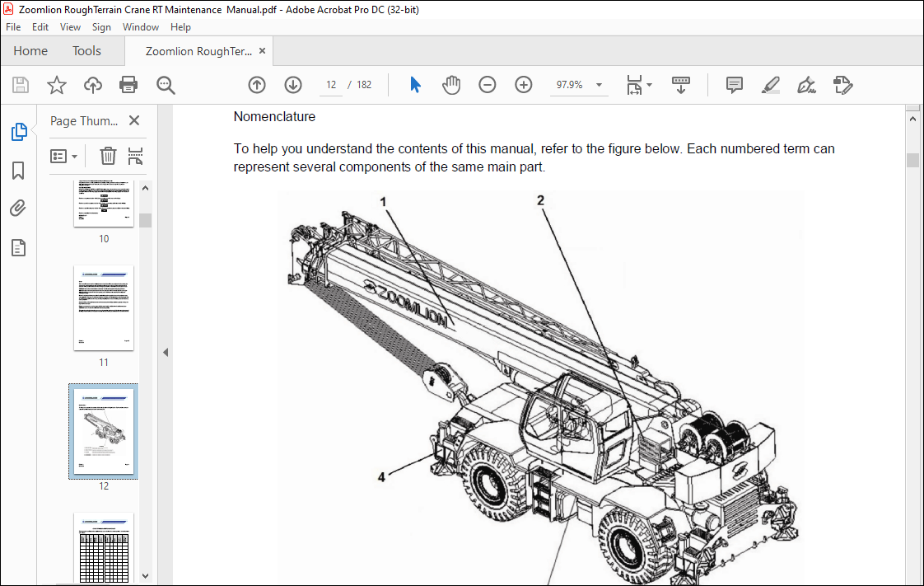
Task: Activate the Hand pan tool
Action: tap(451, 85)
